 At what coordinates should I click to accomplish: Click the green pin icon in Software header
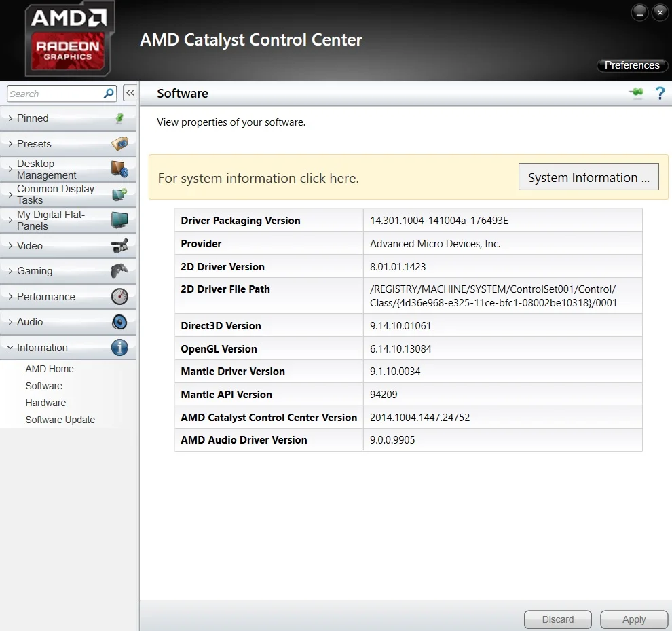pos(637,92)
